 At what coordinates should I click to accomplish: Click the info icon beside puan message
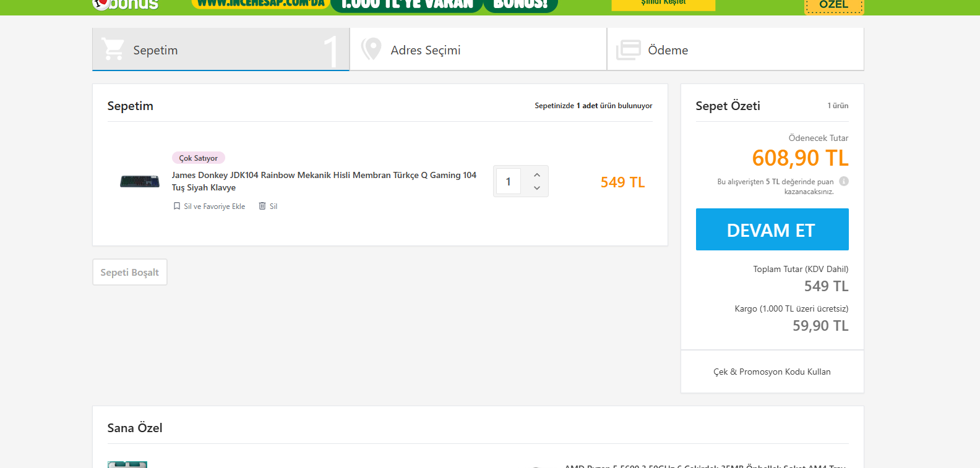click(844, 181)
